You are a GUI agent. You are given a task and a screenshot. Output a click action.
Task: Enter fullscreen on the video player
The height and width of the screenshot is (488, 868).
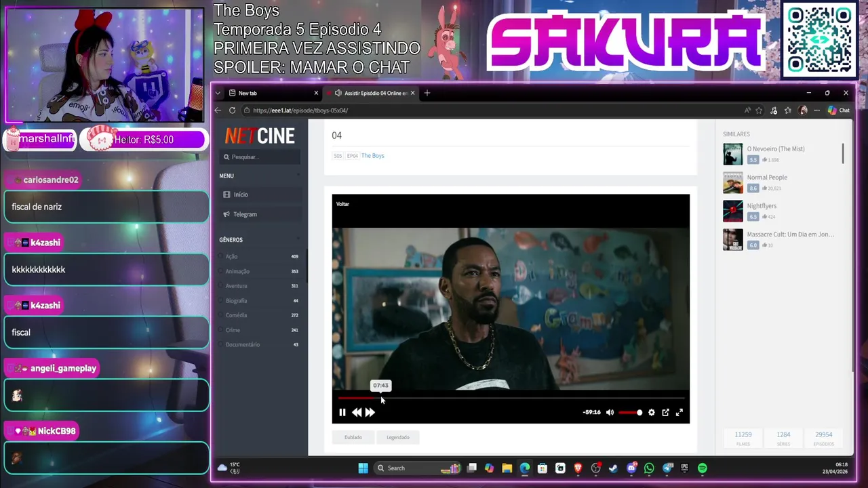pos(679,412)
